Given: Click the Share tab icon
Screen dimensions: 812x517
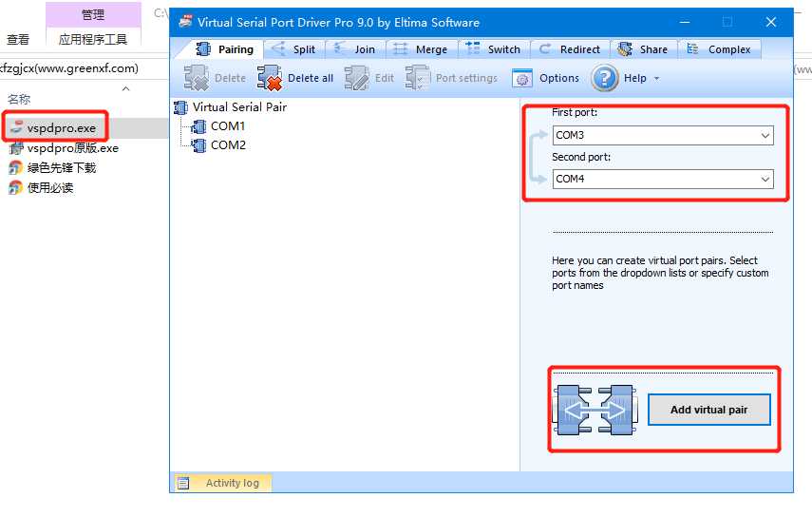Looking at the screenshot, I should point(625,49).
